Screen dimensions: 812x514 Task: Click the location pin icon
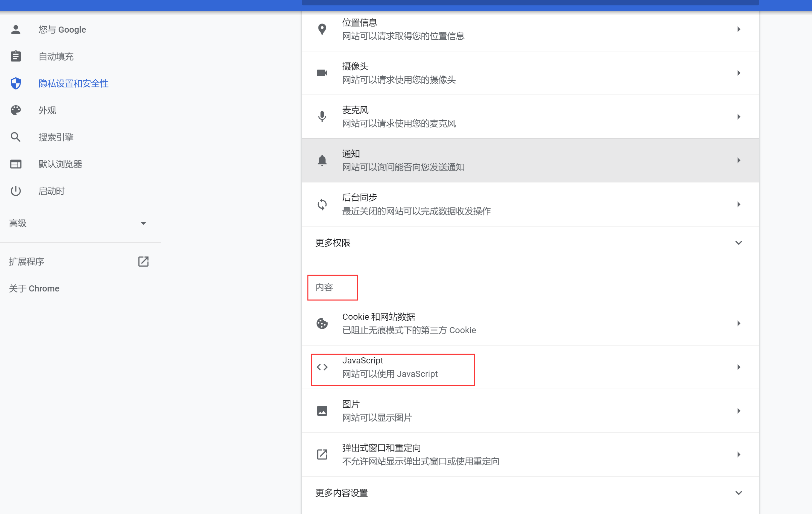tap(322, 29)
